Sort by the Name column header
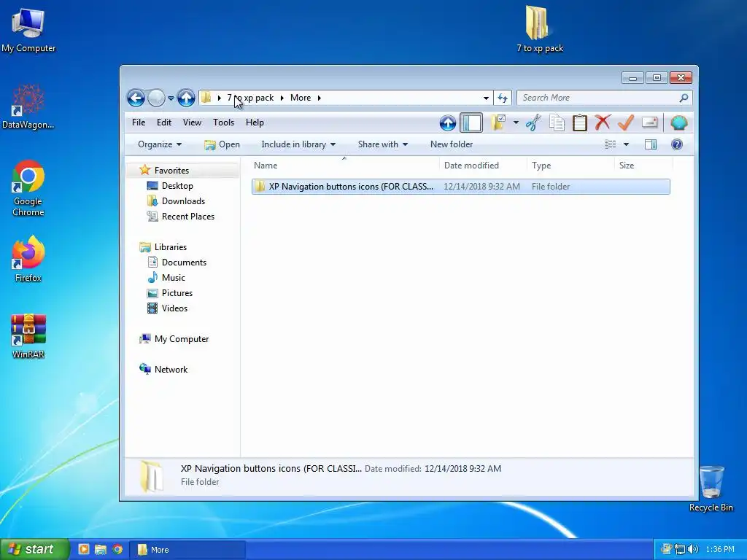This screenshot has width=747, height=560. coord(344,166)
